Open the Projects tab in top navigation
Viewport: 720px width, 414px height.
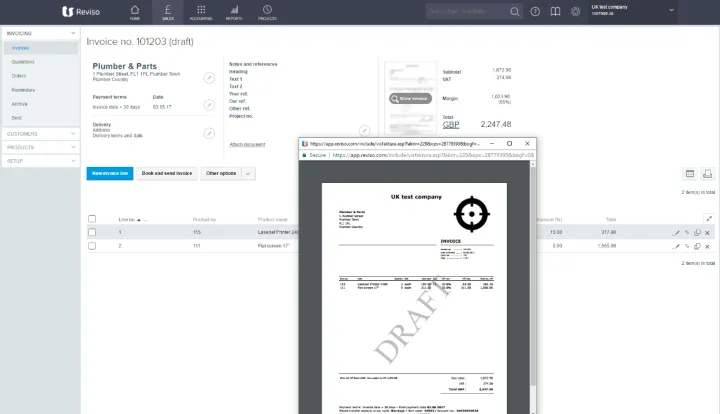tap(268, 12)
